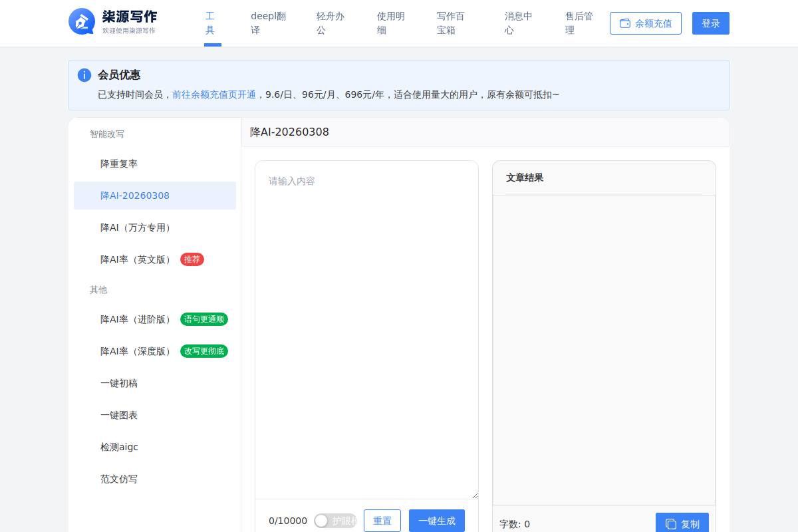This screenshot has width=798, height=532.
Task: Click the info icon beside 会员优惠
Action: [x=84, y=75]
